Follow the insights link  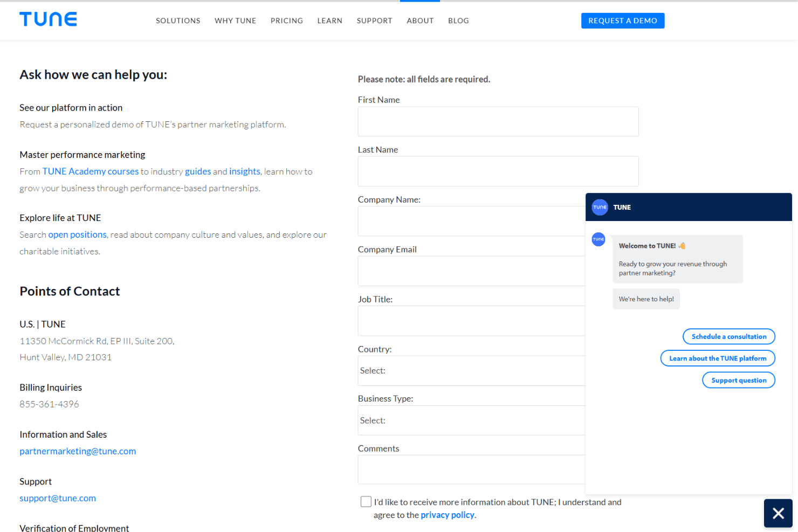245,171
